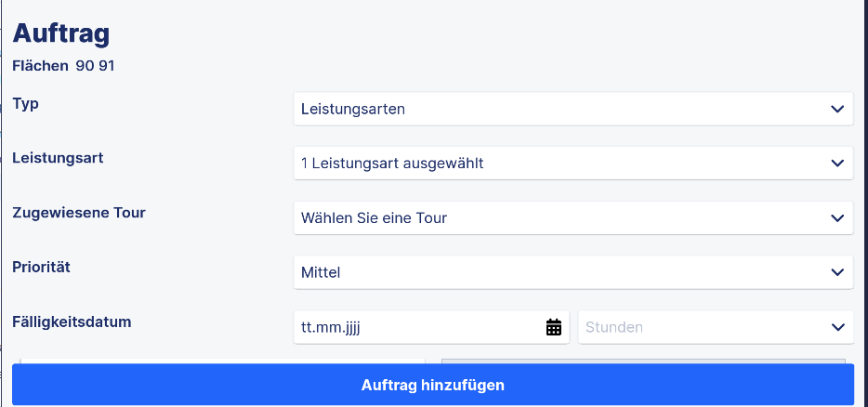This screenshot has width=868, height=407.
Task: Open the dropdown showing "Leistungsarten" text
Action: click(573, 109)
